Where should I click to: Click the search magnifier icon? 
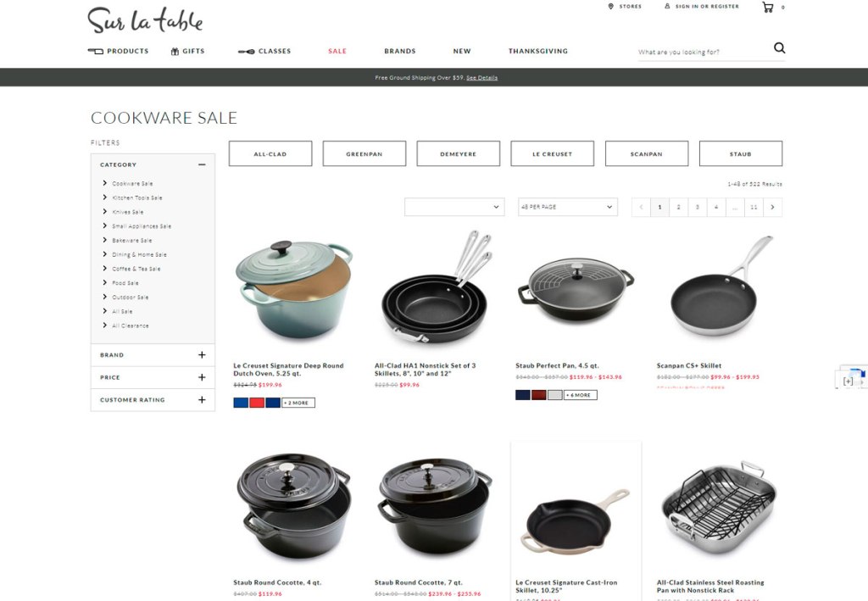click(x=779, y=48)
